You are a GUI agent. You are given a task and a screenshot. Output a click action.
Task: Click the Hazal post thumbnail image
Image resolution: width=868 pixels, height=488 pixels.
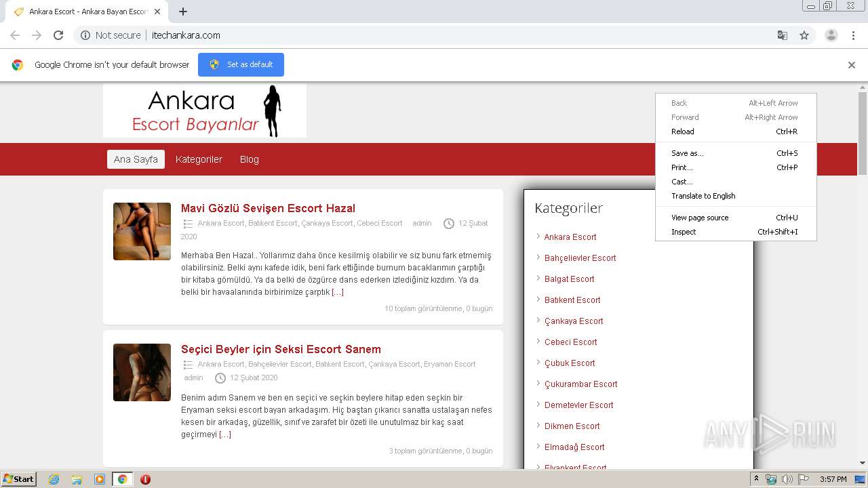click(142, 231)
